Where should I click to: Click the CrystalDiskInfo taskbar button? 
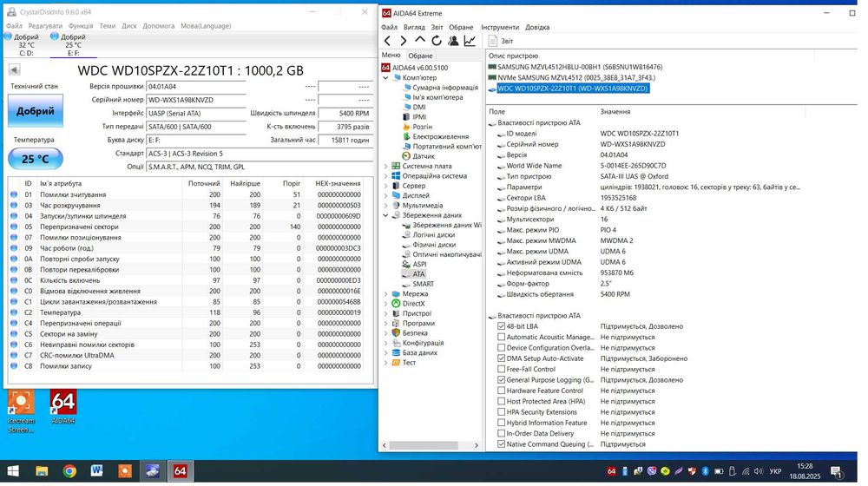click(152, 471)
